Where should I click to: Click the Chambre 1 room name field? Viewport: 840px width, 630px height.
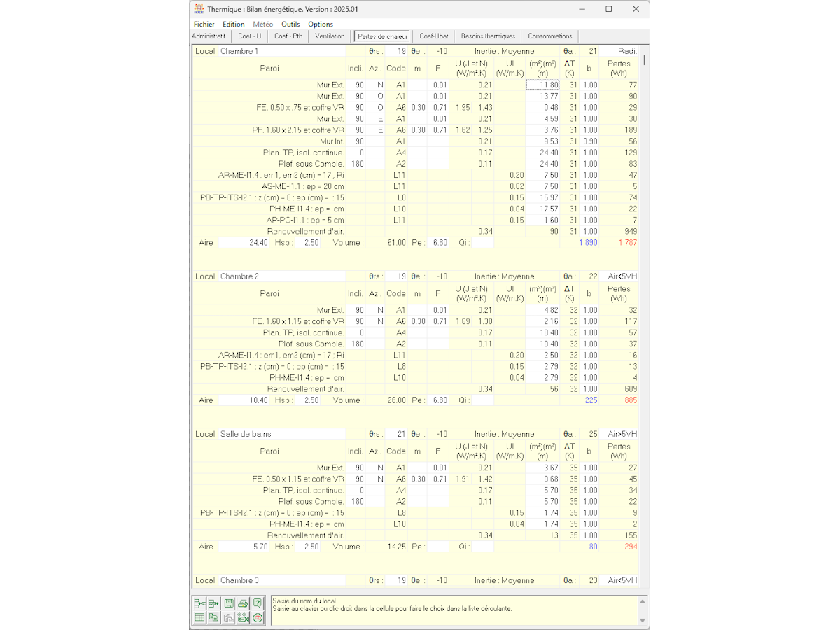tap(281, 51)
